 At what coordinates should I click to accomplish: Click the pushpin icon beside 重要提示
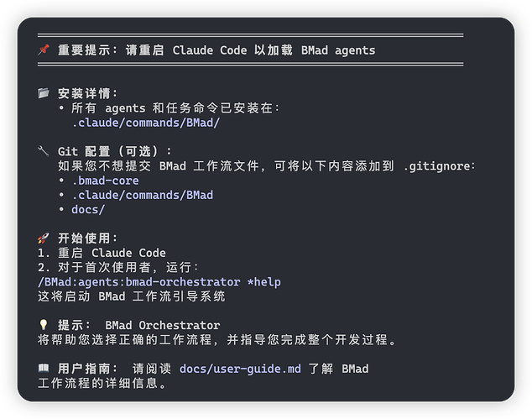pyautogui.click(x=44, y=50)
